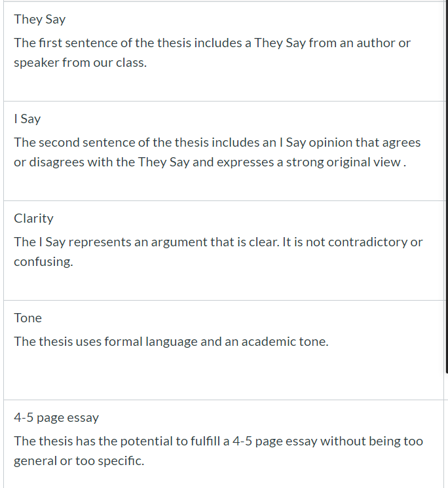Click the line "The first sentence of the thesis includes"
The image size is (448, 488).
coord(212,43)
